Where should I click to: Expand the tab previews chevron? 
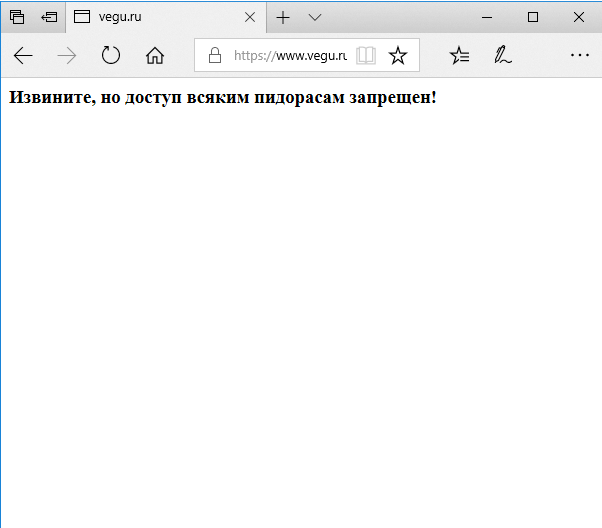pos(315,17)
